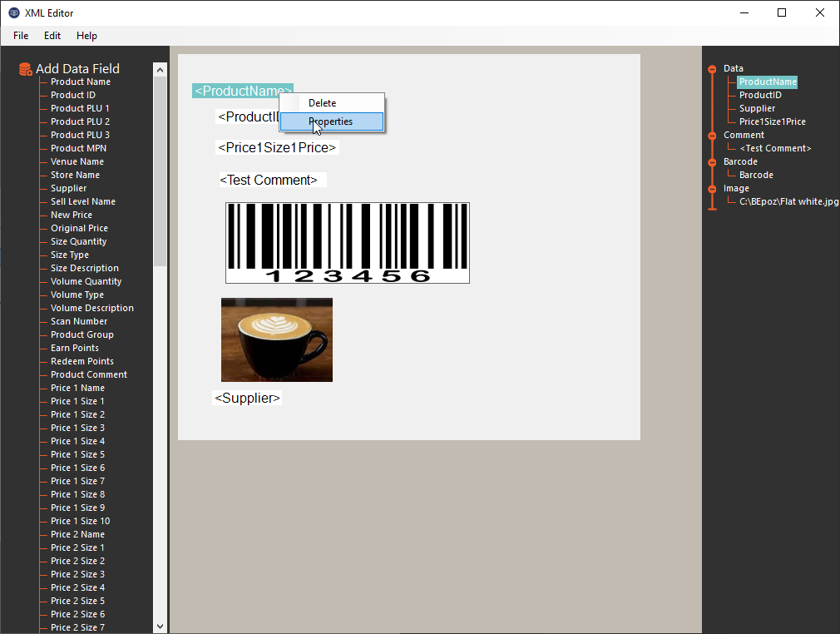This screenshot has height=634, width=840.
Task: Collapse the Comment node in right tree
Action: point(712,136)
